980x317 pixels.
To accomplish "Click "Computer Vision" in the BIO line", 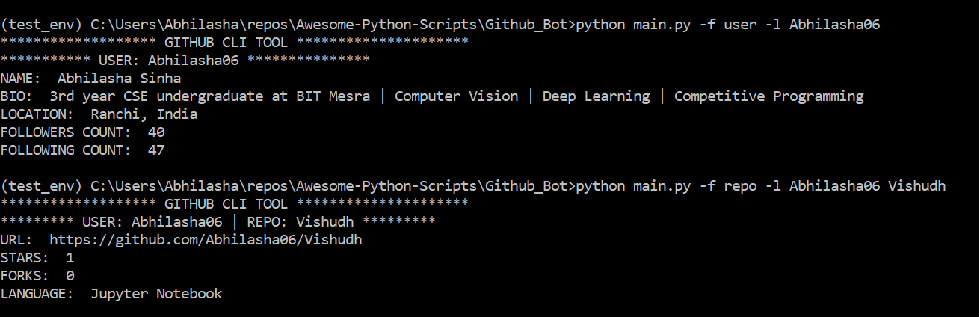I will [x=456, y=96].
